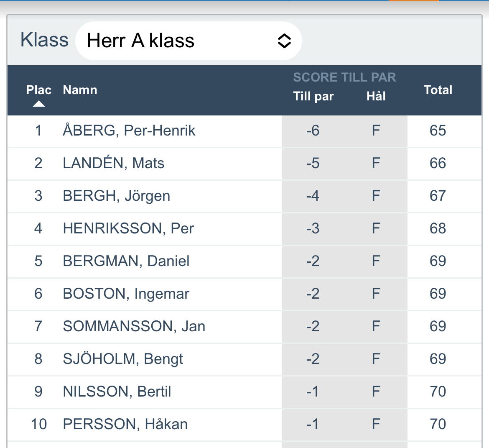Click HENRIKSSON, Per in the list
The width and height of the screenshot is (489, 448).
[x=128, y=228]
